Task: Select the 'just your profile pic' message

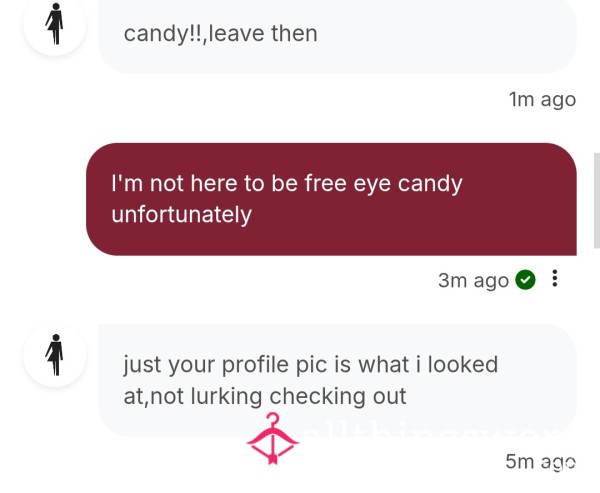Action: pos(337,380)
